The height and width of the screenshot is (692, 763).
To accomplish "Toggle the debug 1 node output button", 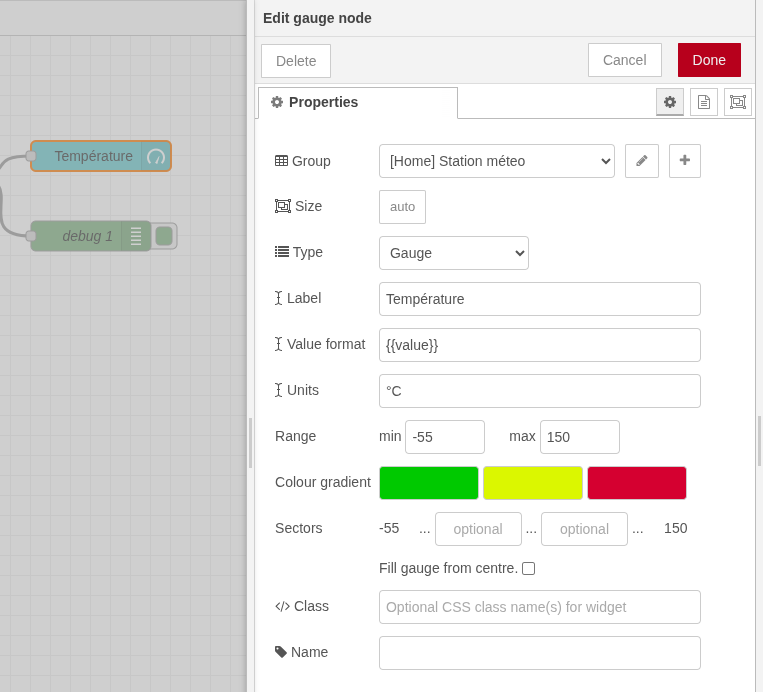I will [164, 236].
